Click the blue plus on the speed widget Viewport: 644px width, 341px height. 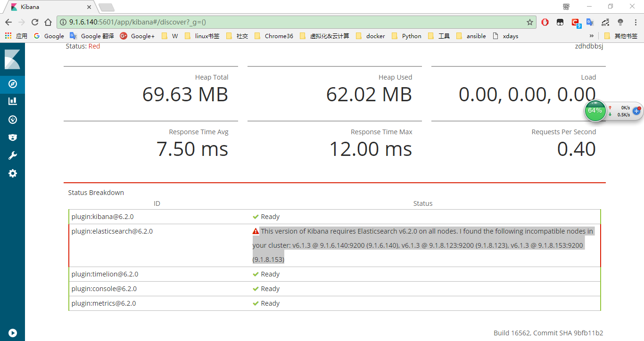point(636,111)
